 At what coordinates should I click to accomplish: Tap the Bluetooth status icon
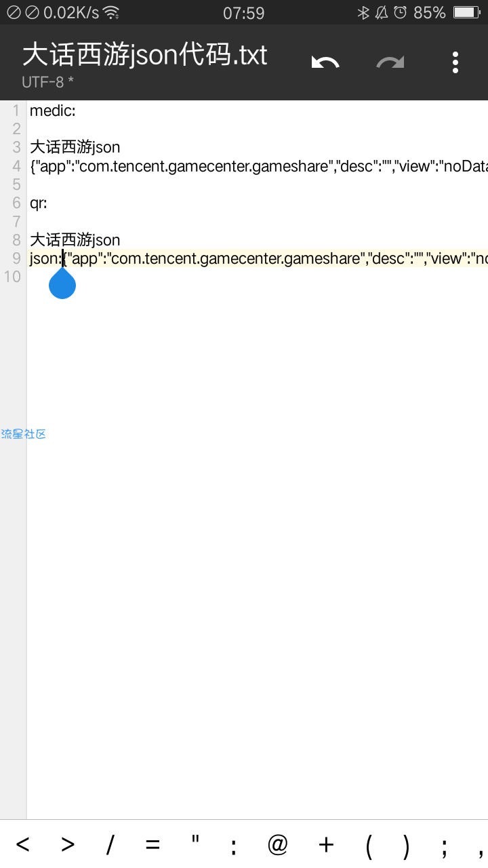(363, 12)
